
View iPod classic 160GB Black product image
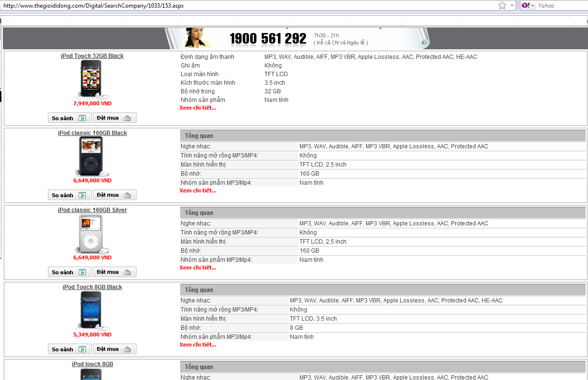click(x=92, y=156)
